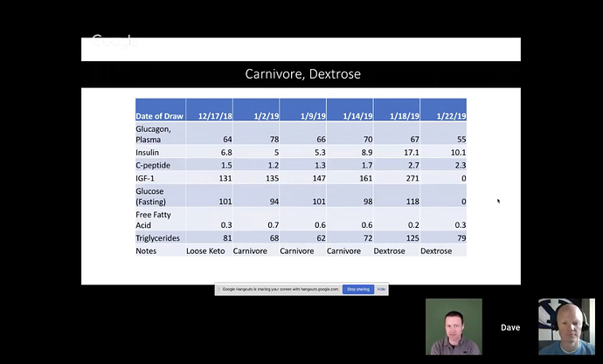This screenshot has height=364, width=603.
Task: Click the slide title Carnivore, Dextrose
Action: (302, 74)
